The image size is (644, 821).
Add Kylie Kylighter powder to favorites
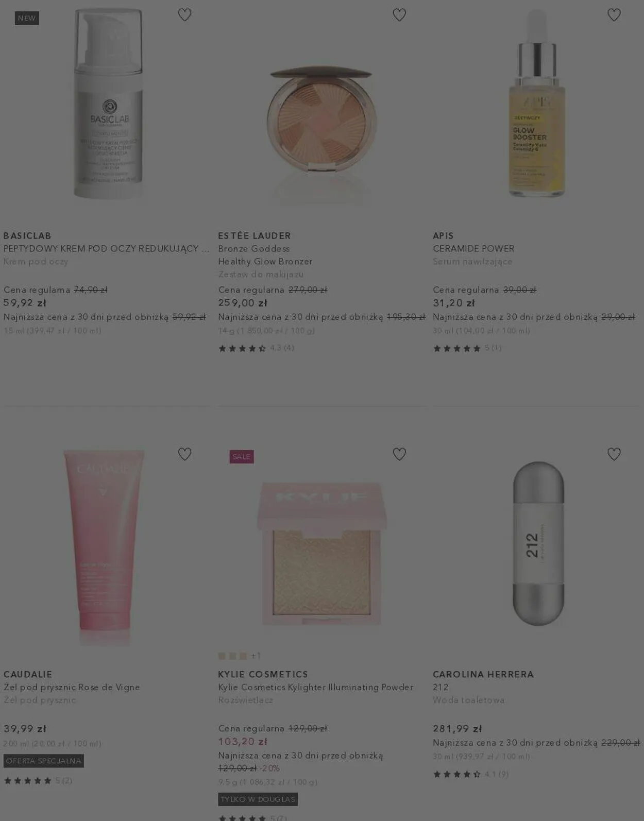click(399, 454)
